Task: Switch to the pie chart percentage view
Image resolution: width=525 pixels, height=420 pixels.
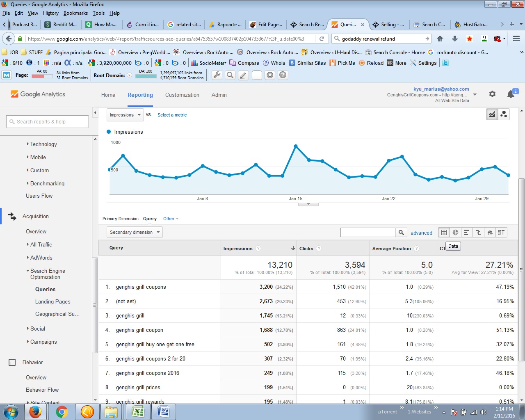Action: (455, 233)
